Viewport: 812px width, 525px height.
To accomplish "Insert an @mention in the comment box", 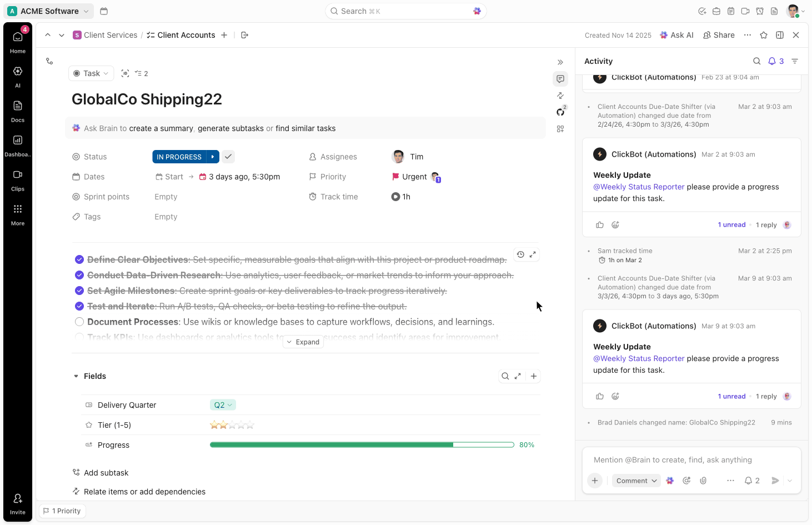I will point(686,480).
